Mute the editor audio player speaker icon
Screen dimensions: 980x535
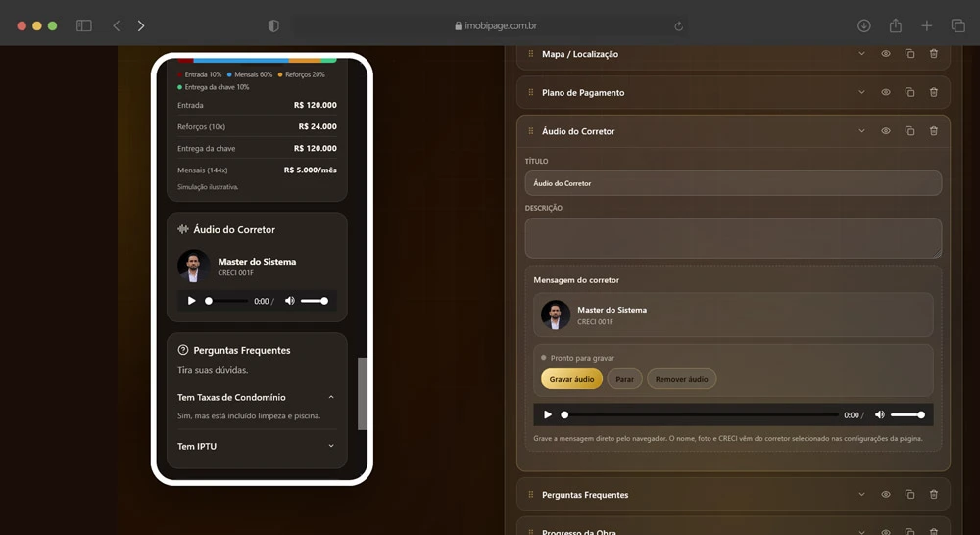pos(879,414)
